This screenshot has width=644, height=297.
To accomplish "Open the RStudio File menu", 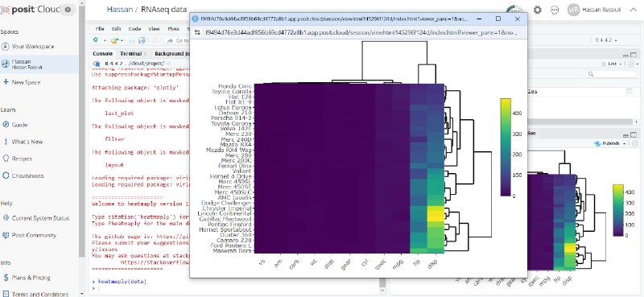I will click(x=100, y=29).
